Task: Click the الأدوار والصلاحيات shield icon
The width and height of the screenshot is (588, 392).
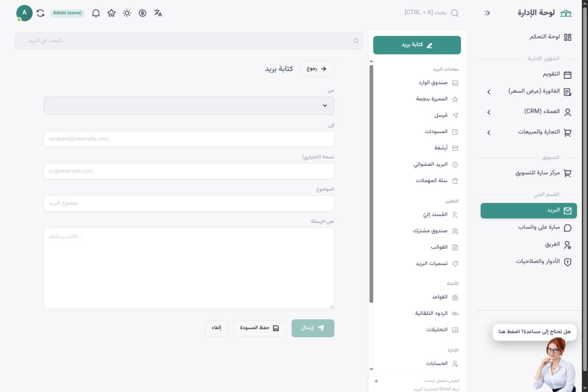Action: click(x=568, y=262)
